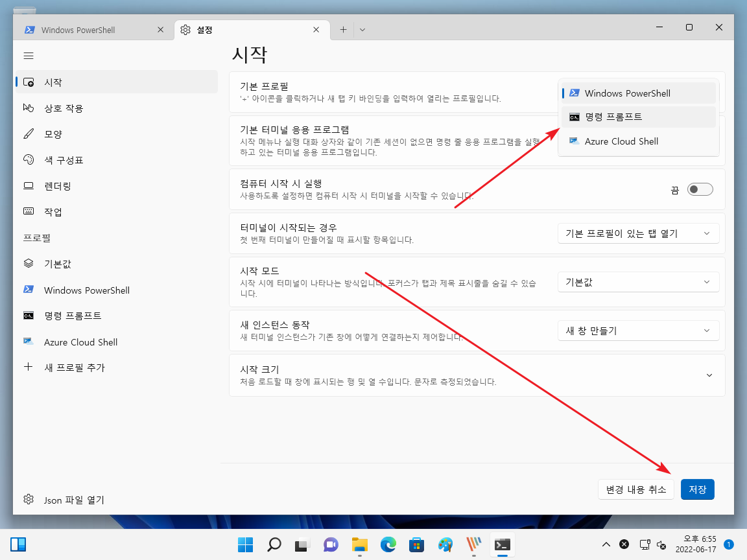
Task: Select 시작 in the settings sidebar
Action: [x=117, y=82]
